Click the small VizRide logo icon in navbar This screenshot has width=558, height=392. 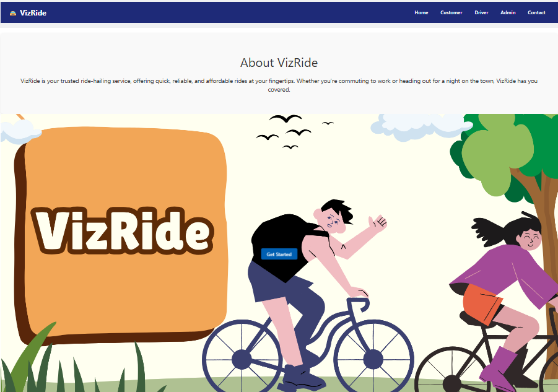pyautogui.click(x=13, y=13)
